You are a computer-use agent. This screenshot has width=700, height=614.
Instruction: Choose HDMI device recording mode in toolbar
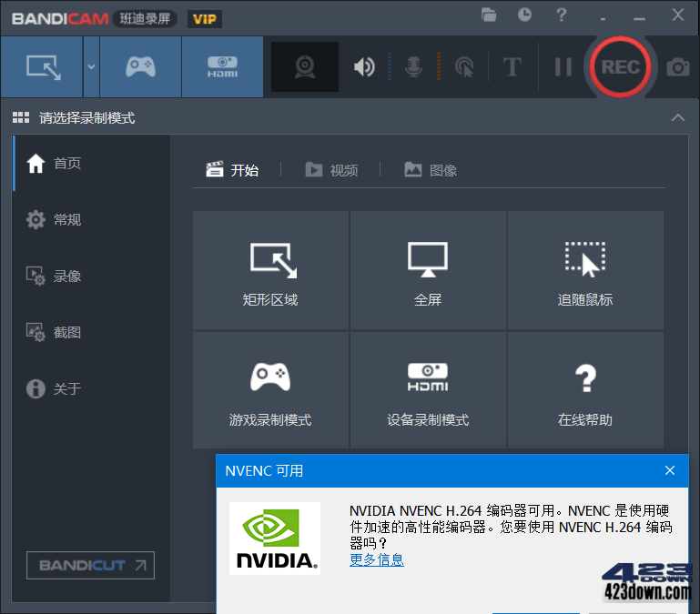222,67
